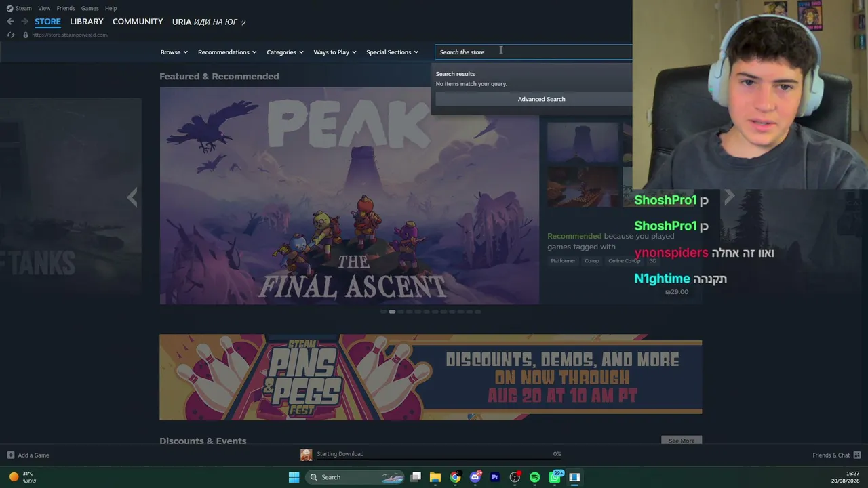Show the previous featured game with the left carousel arrow
The width and height of the screenshot is (868, 488).
132,197
